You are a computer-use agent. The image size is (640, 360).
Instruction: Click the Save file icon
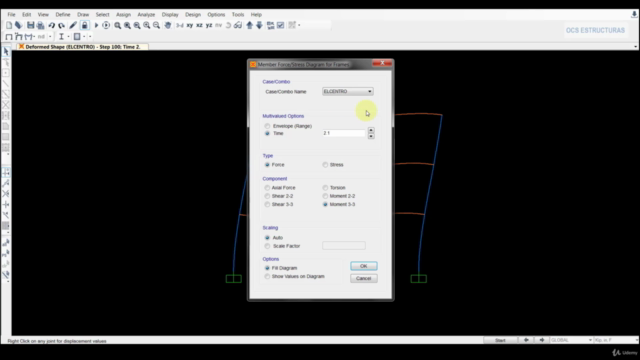tap(31, 25)
